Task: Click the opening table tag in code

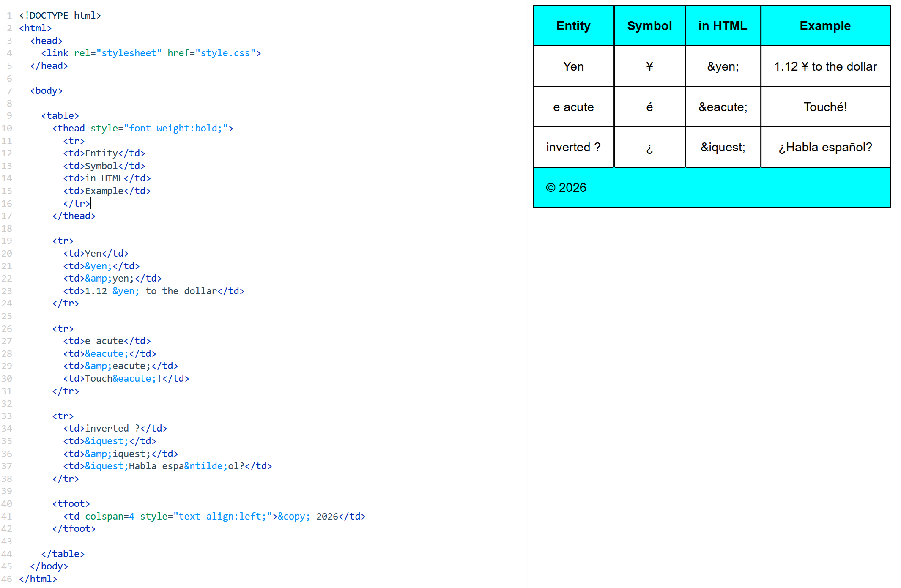Action: (x=60, y=116)
